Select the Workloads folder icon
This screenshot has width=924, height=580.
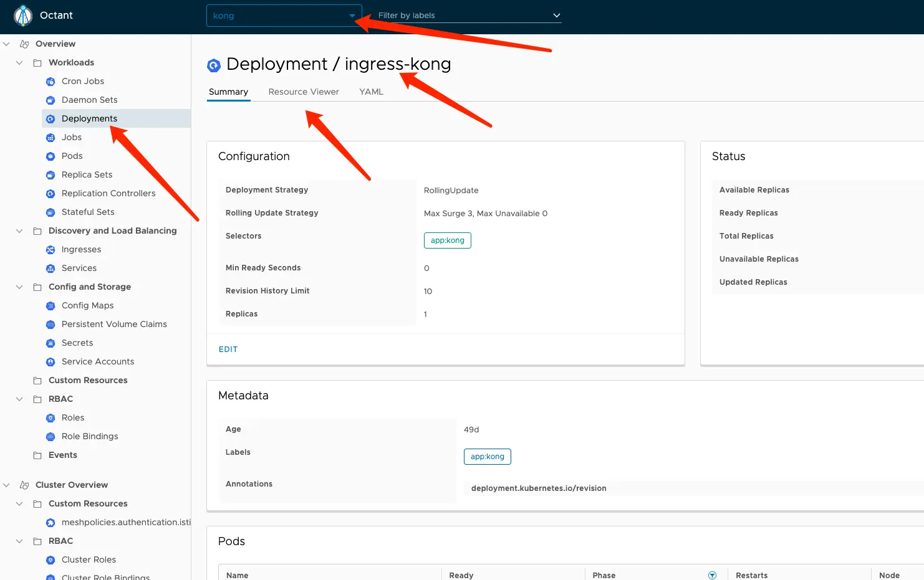pos(37,63)
